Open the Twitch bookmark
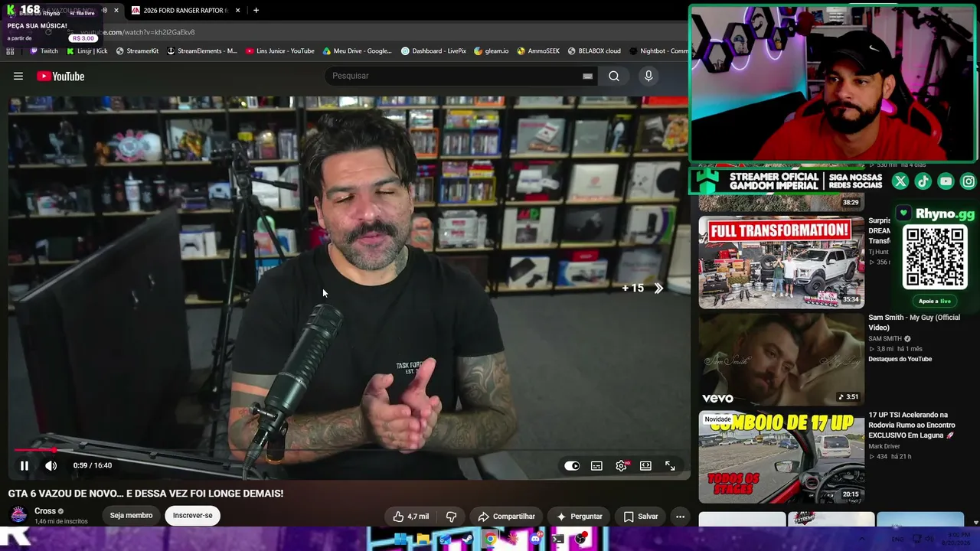This screenshot has width=980, height=551. click(x=44, y=51)
